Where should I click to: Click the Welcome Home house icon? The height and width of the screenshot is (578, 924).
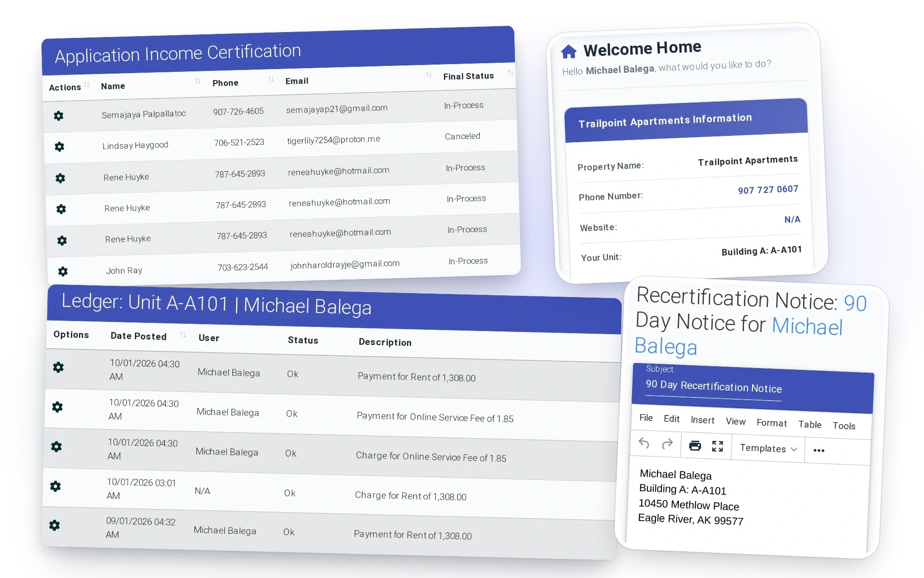click(x=569, y=52)
